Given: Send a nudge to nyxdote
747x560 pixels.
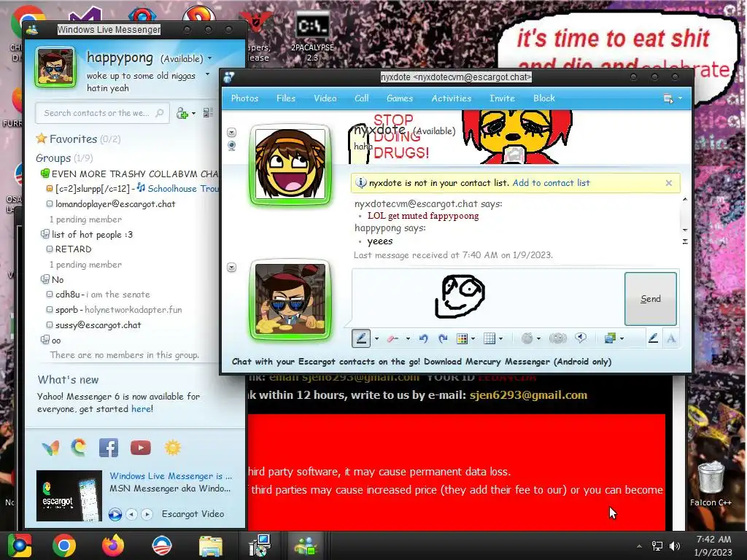Looking at the screenshot, I should [x=580, y=338].
